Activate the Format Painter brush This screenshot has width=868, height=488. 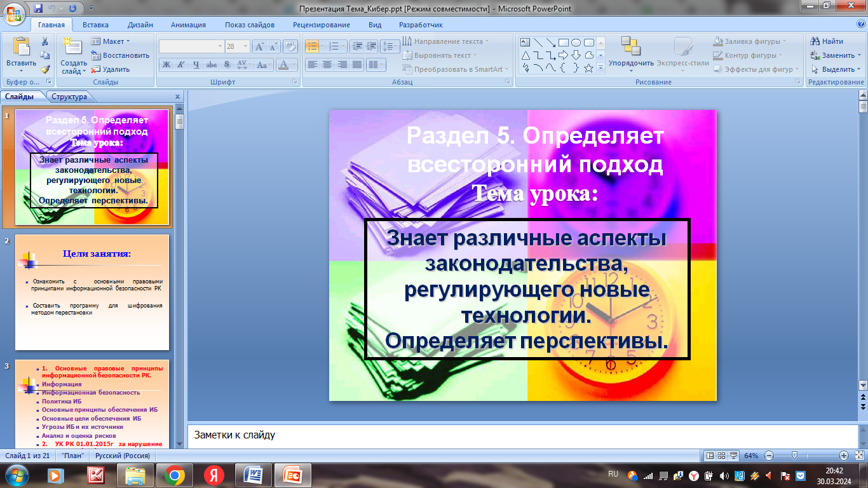coord(45,69)
